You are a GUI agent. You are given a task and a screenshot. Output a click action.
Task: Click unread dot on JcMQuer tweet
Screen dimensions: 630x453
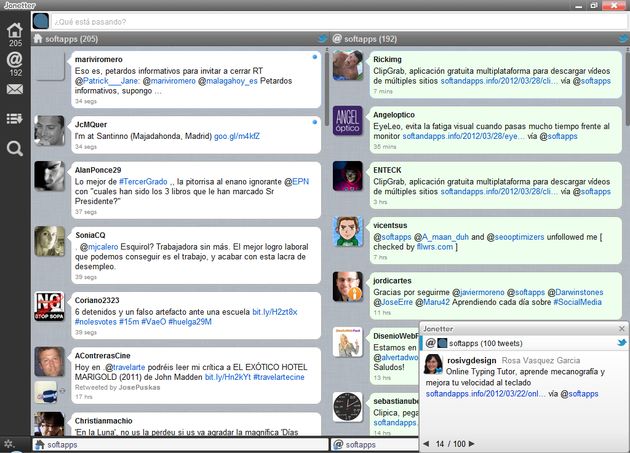pos(315,122)
